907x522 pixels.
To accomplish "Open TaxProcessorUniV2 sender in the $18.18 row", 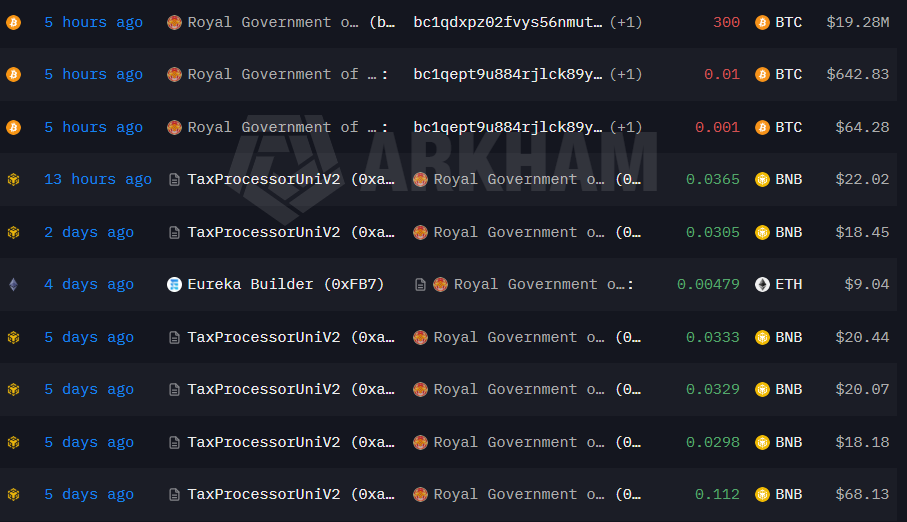I will click(x=291, y=443).
